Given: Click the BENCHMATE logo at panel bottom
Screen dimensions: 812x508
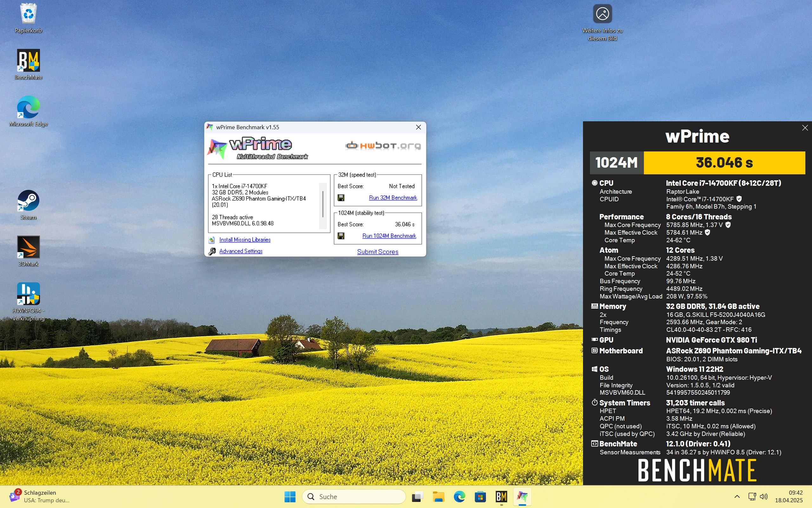Looking at the screenshot, I should point(697,470).
